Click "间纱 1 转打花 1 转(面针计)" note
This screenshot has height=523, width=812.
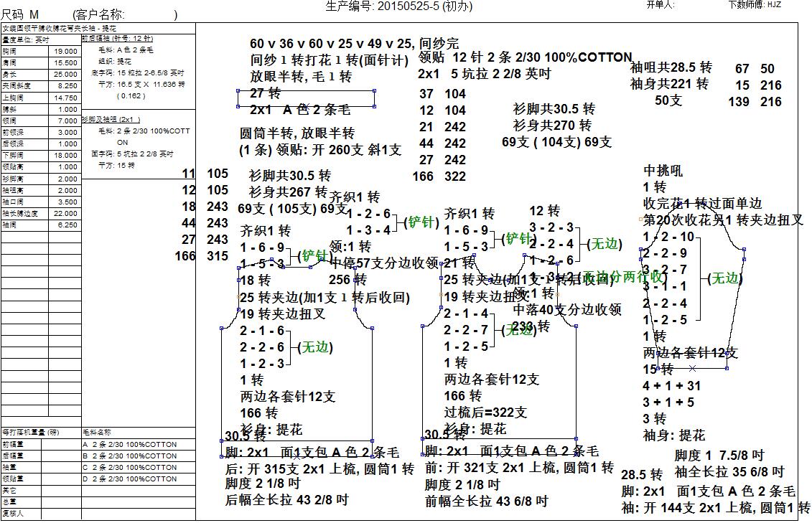click(x=330, y=60)
